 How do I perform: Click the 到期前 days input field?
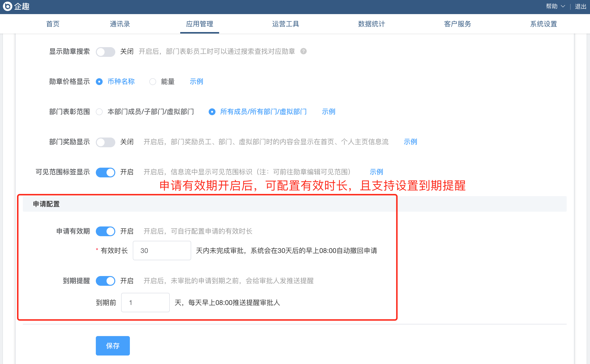[145, 303]
